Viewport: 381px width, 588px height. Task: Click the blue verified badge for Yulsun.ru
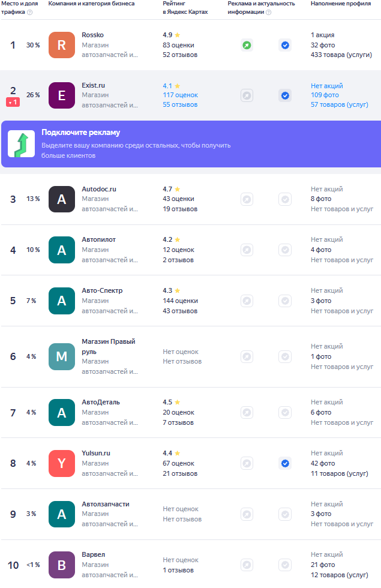[x=285, y=463]
